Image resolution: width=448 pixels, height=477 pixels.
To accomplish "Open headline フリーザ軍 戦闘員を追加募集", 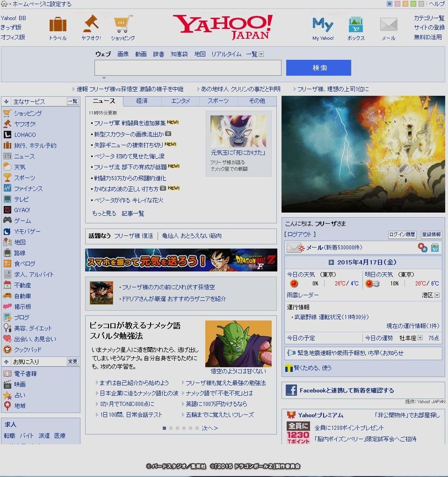I will click(x=130, y=123).
